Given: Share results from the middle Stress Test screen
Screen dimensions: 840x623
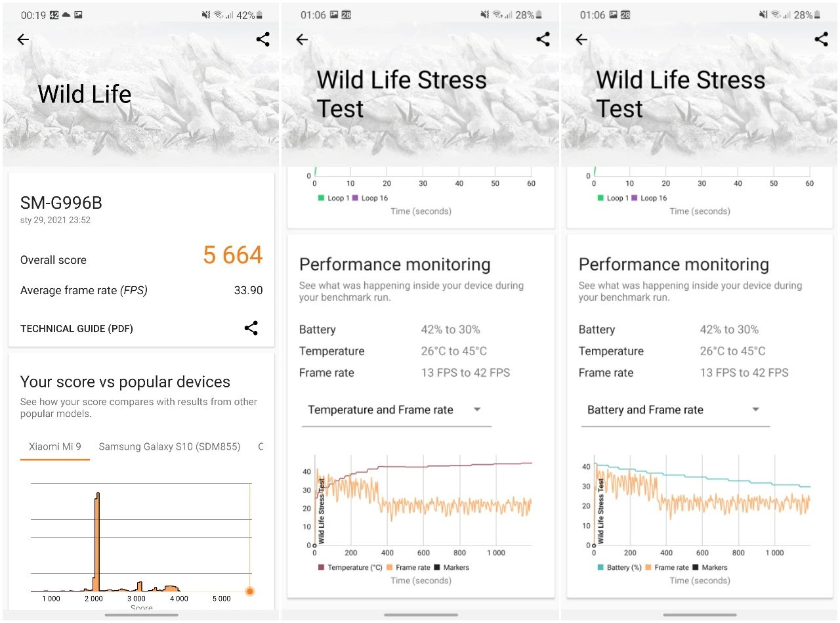Looking at the screenshot, I should click(x=543, y=39).
